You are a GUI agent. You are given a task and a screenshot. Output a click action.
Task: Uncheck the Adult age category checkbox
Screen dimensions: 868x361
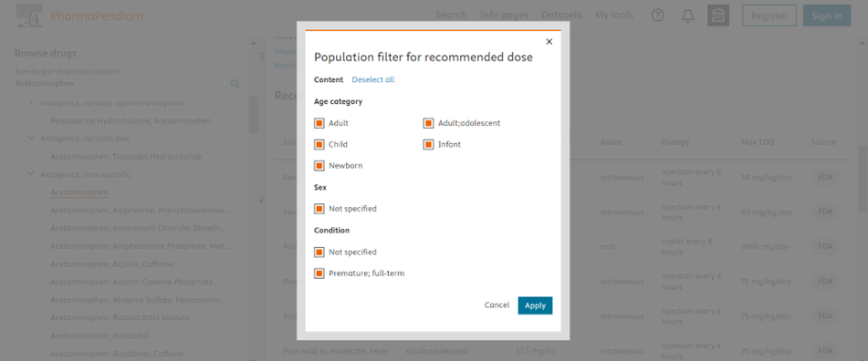pyautogui.click(x=319, y=123)
